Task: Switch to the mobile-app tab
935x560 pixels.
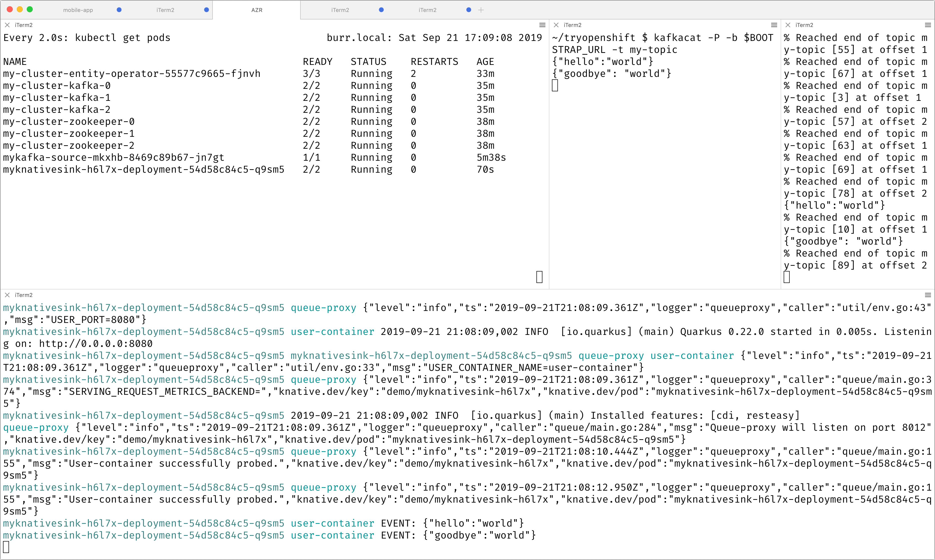Action: [x=78, y=10]
